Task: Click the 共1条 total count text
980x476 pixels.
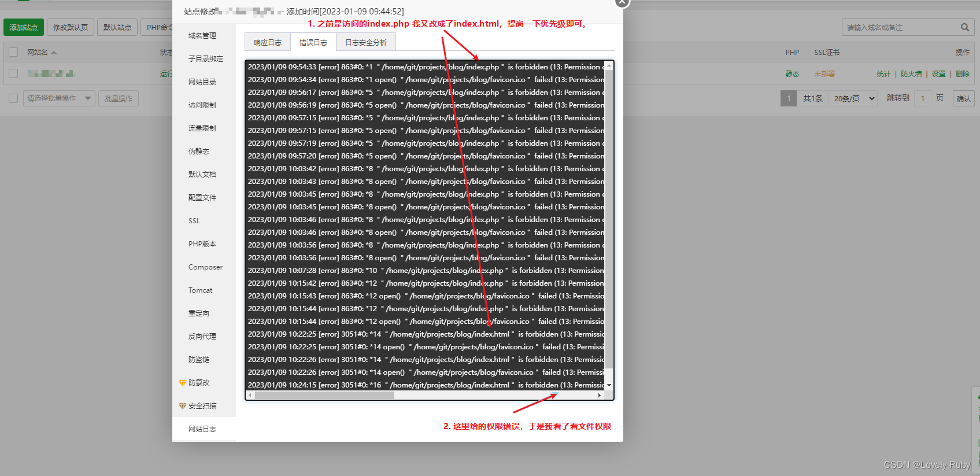Action: [812, 98]
